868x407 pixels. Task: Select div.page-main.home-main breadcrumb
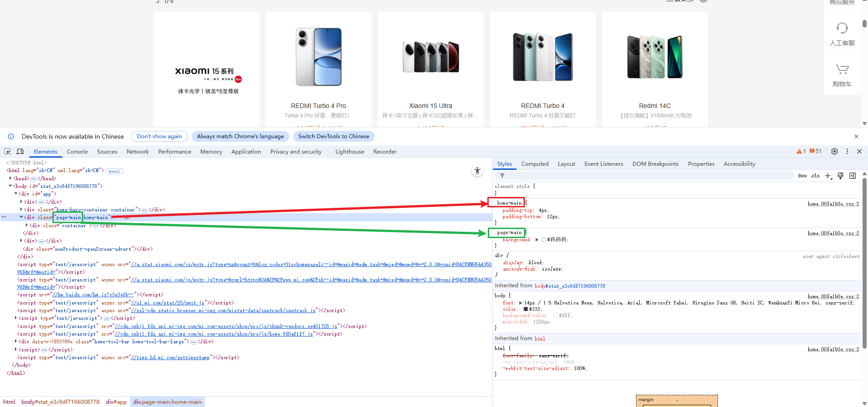click(x=167, y=402)
